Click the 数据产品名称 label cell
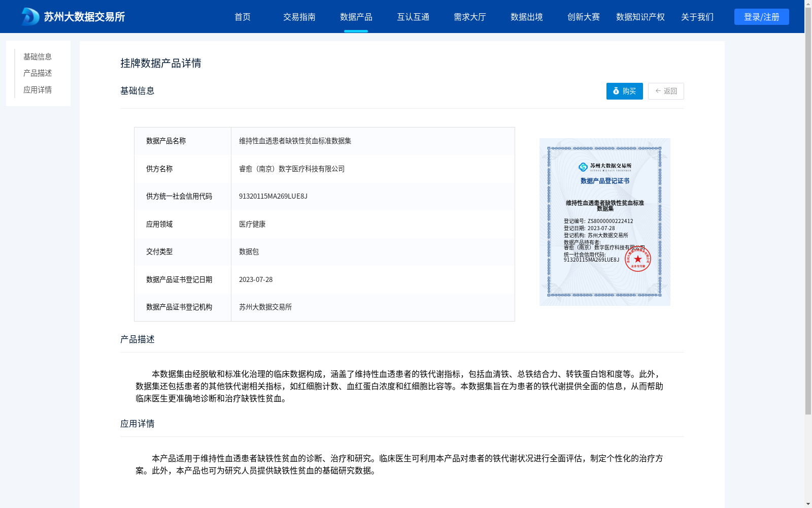Image resolution: width=812 pixels, height=508 pixels. tap(183, 141)
